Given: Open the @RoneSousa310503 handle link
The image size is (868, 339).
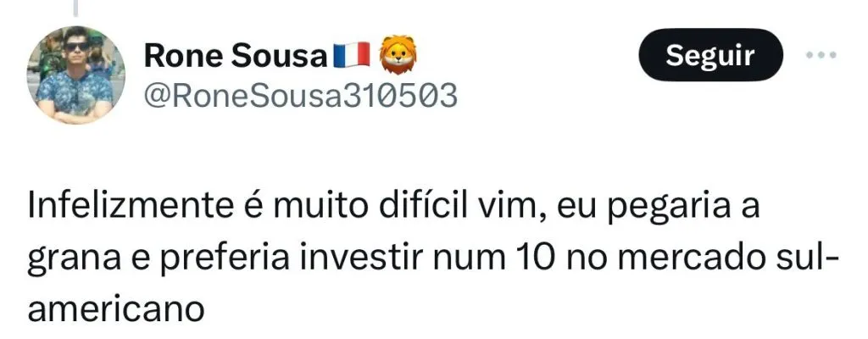Looking at the screenshot, I should pos(301,97).
